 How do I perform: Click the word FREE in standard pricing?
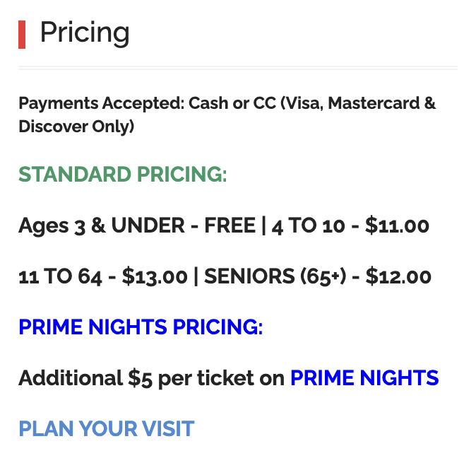(x=230, y=225)
